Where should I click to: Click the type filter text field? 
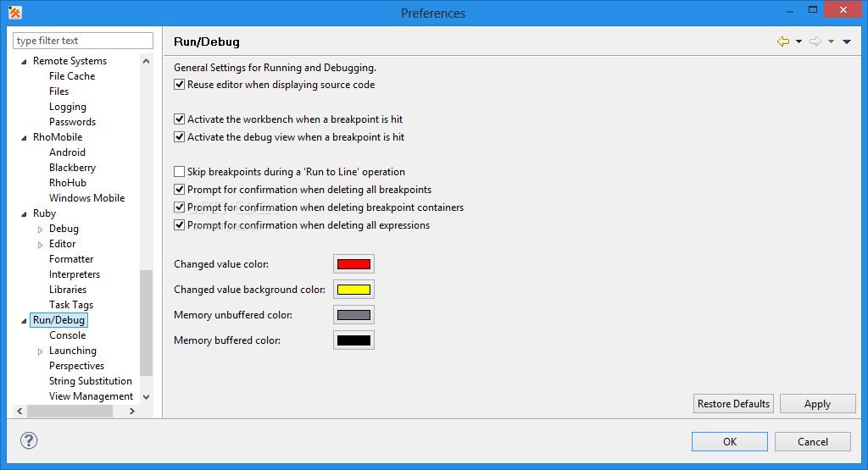83,41
